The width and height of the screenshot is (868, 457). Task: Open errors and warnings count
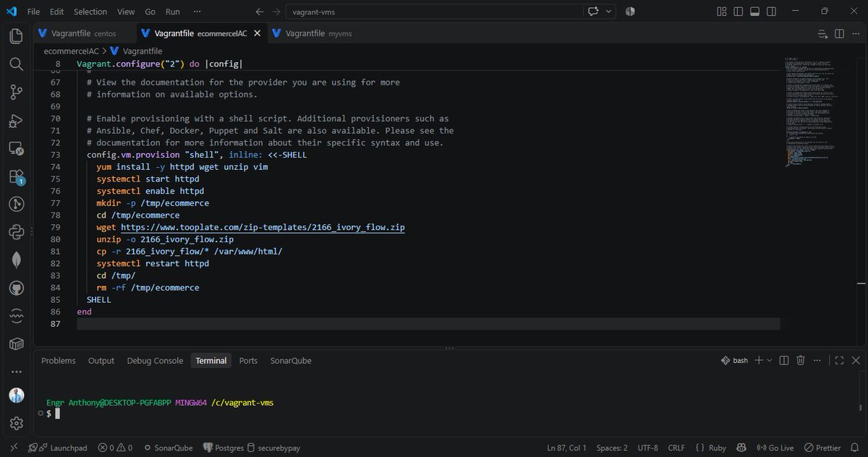click(115, 448)
